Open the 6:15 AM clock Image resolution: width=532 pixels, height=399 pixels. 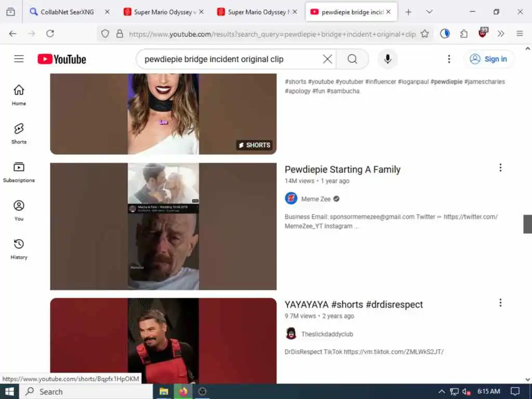click(x=488, y=392)
